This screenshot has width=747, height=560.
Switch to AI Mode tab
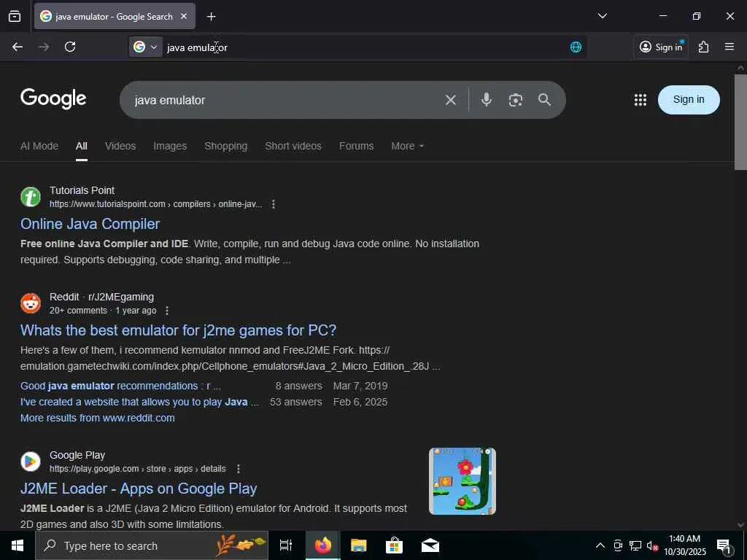click(39, 146)
